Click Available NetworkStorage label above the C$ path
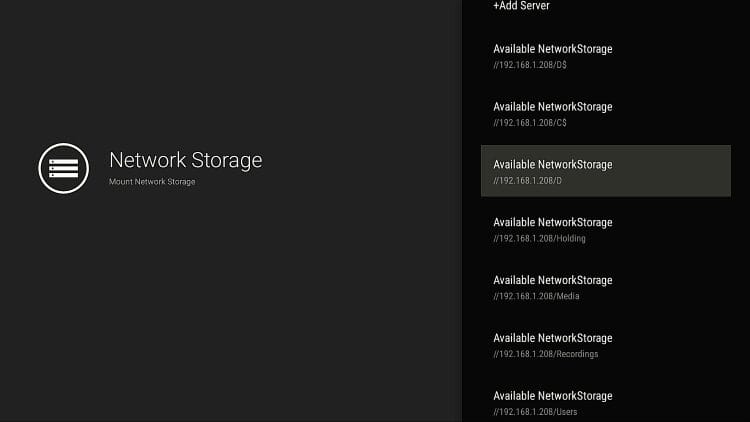This screenshot has height=422, width=750. coord(552,107)
